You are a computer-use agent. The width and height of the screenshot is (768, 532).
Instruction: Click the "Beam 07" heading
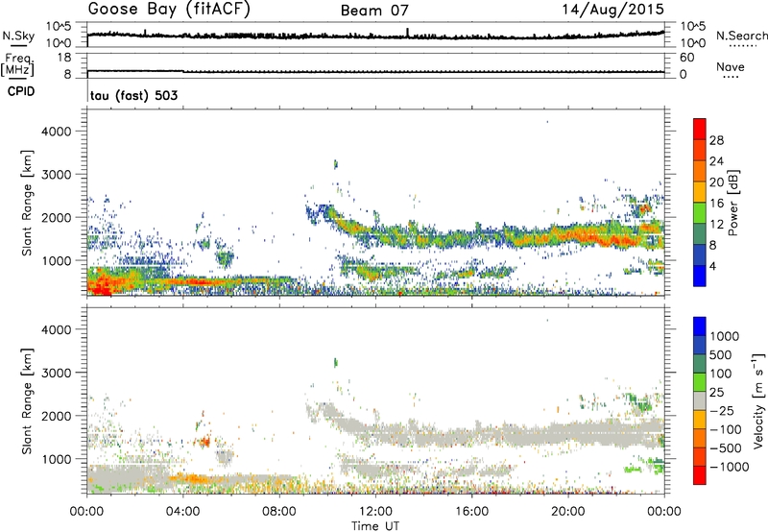click(374, 11)
